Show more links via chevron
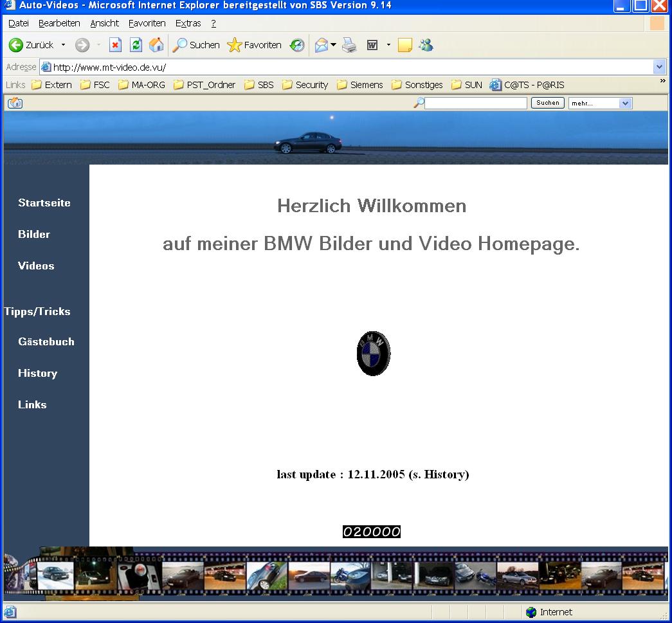 [662, 80]
